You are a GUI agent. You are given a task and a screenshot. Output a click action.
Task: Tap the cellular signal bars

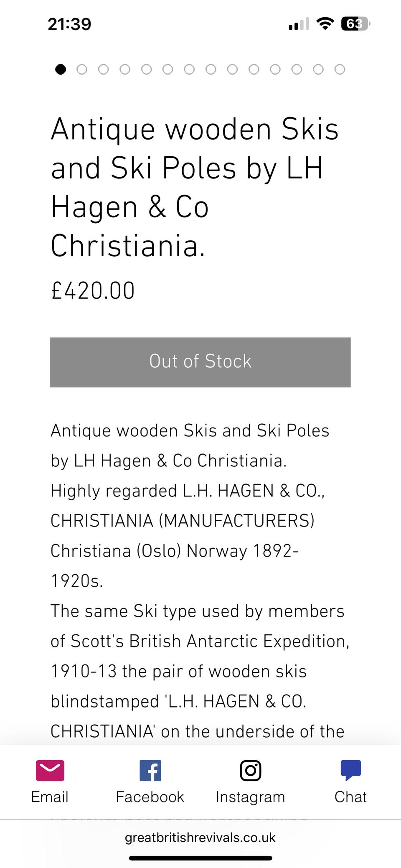pos(299,24)
